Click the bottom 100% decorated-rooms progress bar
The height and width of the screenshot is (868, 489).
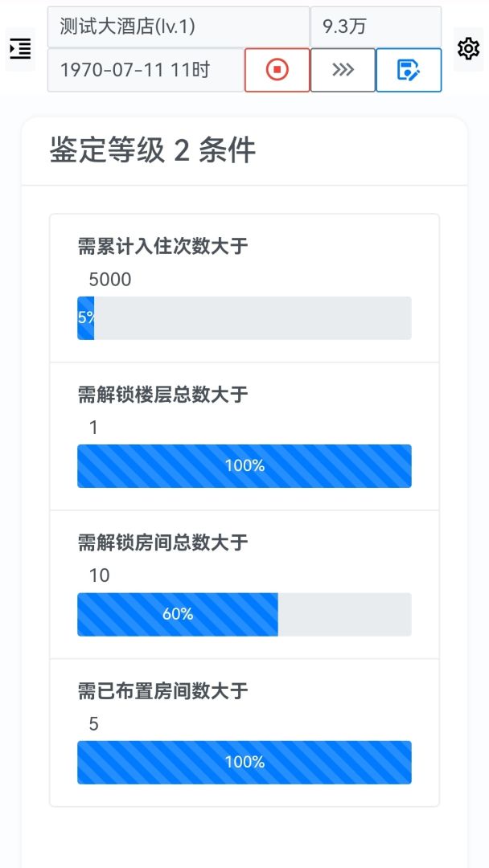click(x=244, y=762)
